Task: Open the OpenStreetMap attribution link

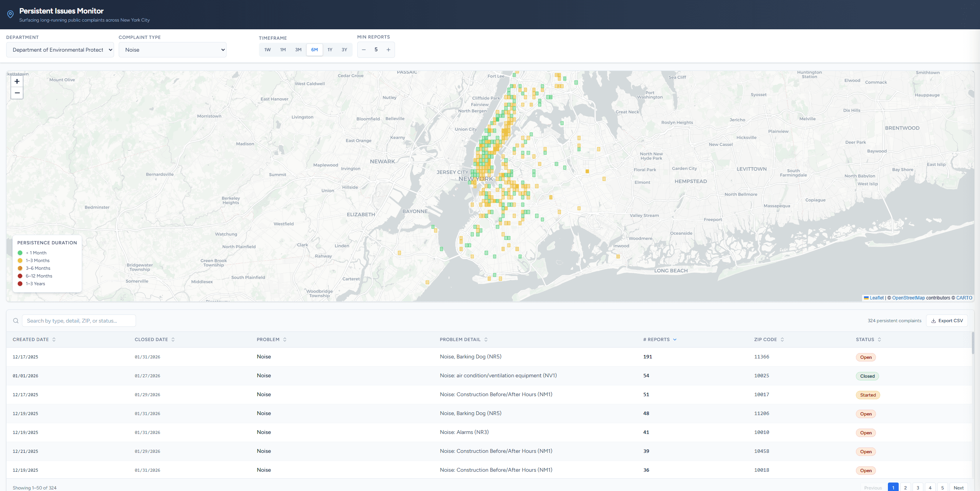Action: click(908, 298)
